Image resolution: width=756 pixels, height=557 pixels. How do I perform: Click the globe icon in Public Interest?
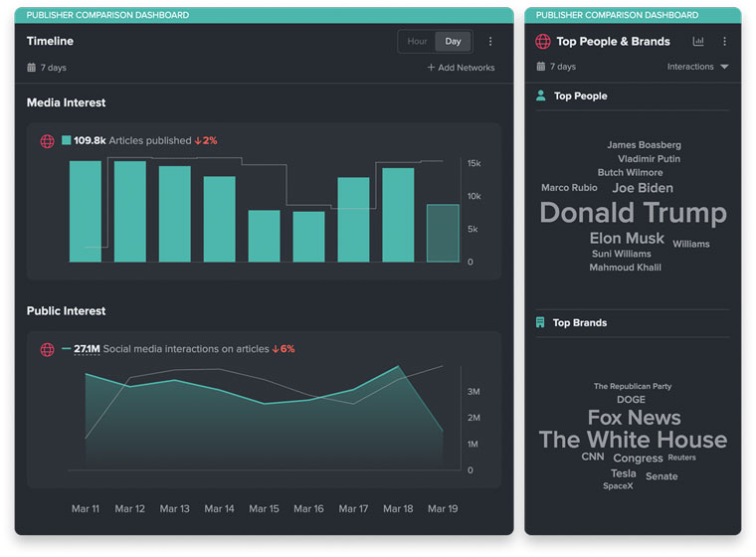(47, 350)
